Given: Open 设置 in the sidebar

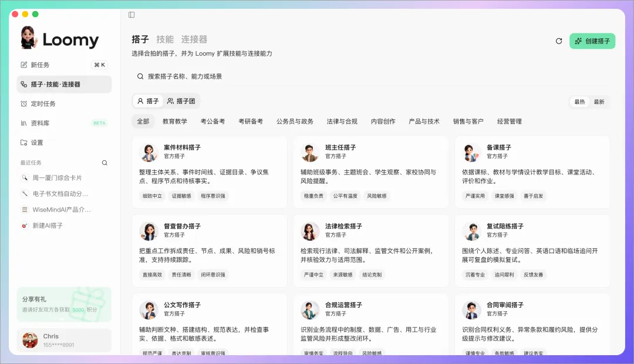Looking at the screenshot, I should (64, 142).
